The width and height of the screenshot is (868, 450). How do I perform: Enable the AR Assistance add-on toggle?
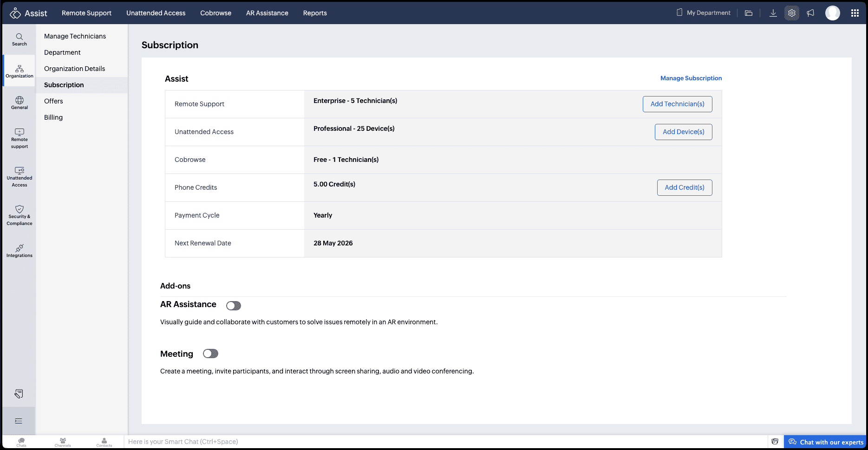[x=234, y=306]
